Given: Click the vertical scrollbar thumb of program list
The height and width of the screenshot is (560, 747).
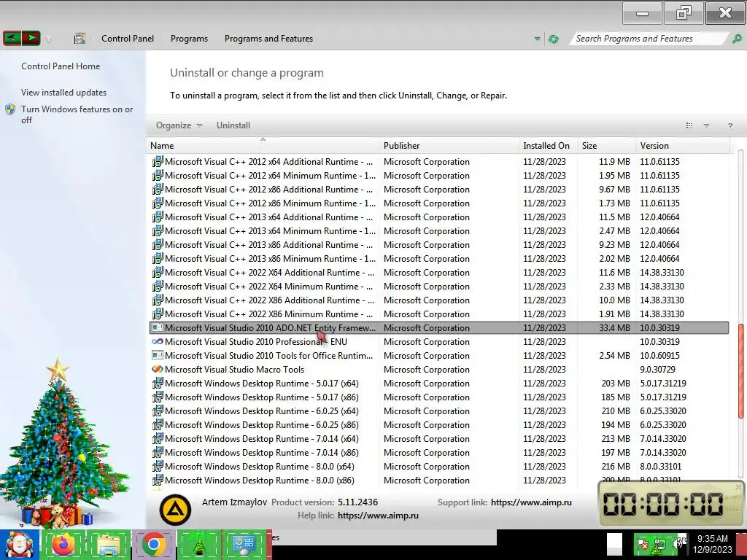Looking at the screenshot, I should (740, 371).
